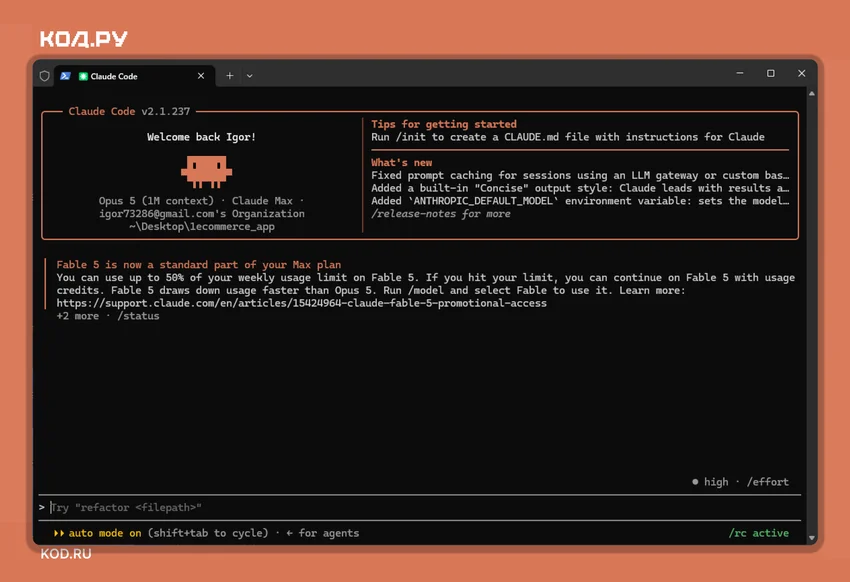Click the 'What's new' heading
850x582 pixels.
(x=402, y=163)
